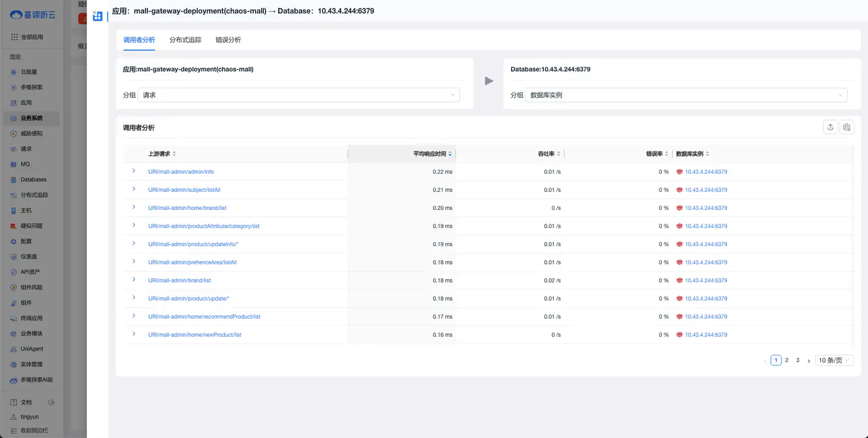This screenshot has height=438, width=868.
Task: Change the 10 条/页 page size selector
Action: pyautogui.click(x=834, y=360)
